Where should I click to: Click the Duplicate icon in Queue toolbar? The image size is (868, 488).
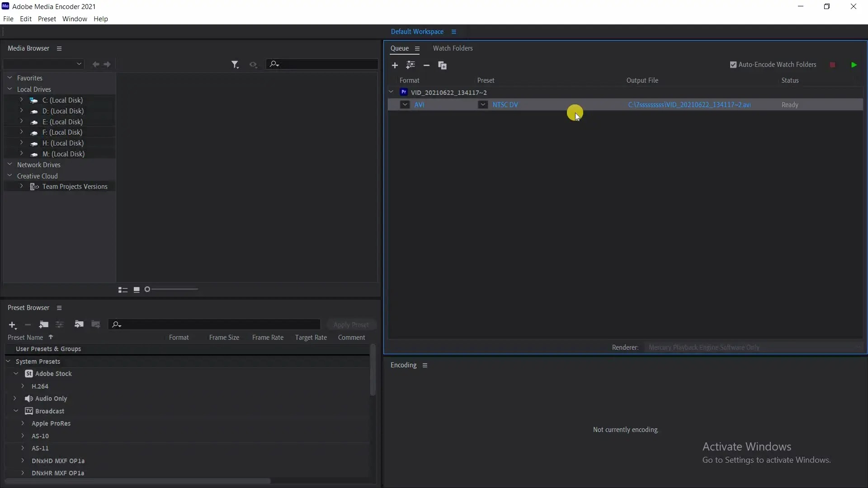(442, 66)
